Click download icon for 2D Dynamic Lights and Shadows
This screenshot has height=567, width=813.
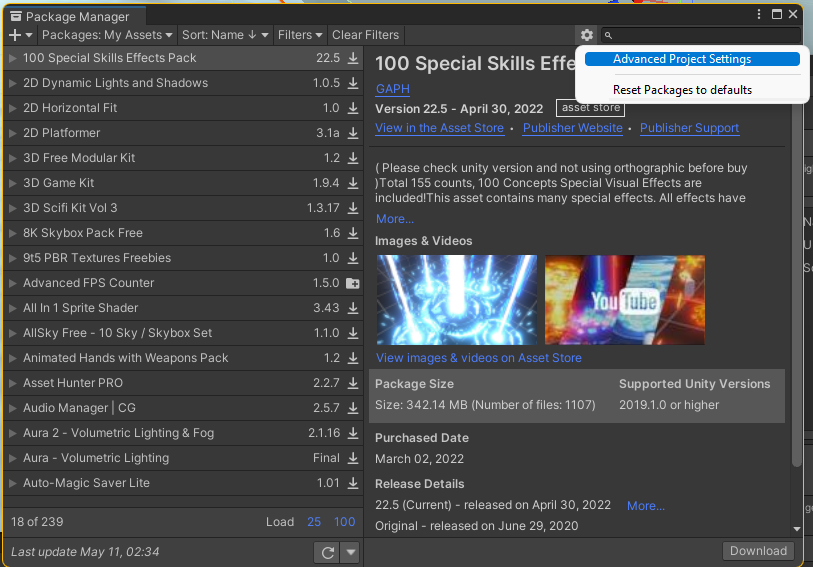pyautogui.click(x=353, y=83)
